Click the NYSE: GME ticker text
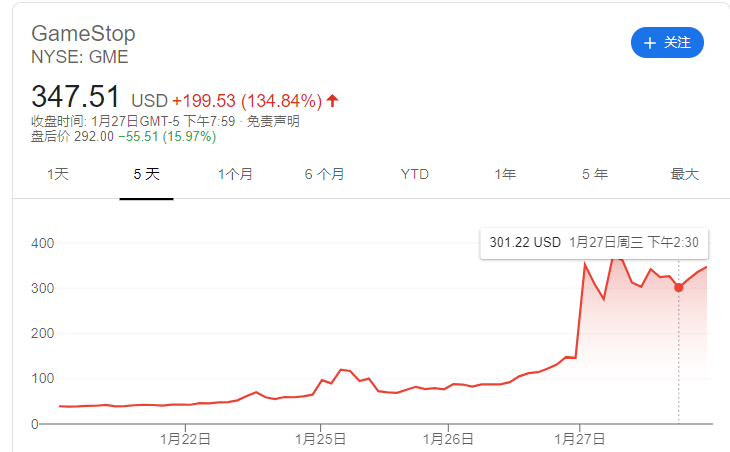The width and height of the screenshot is (730, 452). (80, 58)
